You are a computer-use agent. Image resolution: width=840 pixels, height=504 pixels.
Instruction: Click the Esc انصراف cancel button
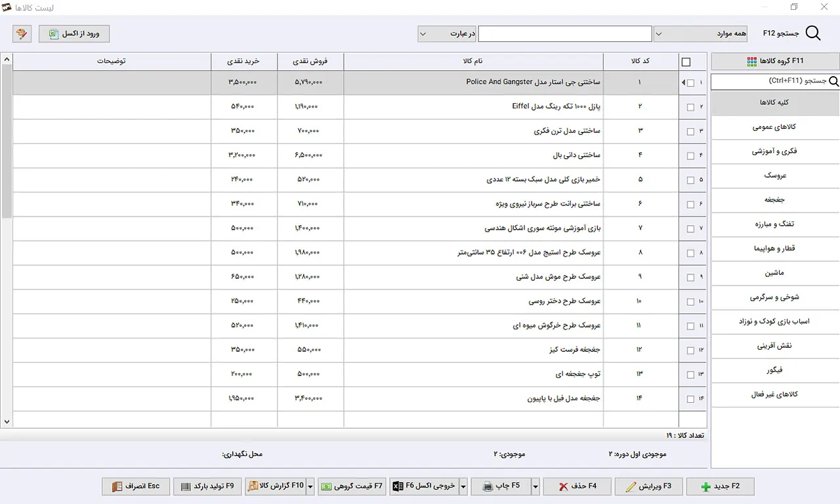pos(136,486)
